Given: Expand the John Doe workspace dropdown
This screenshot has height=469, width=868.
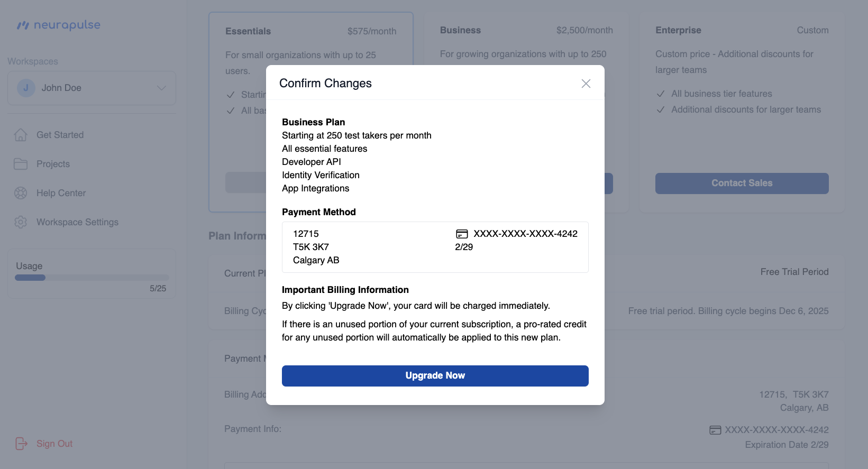Looking at the screenshot, I should tap(92, 88).
